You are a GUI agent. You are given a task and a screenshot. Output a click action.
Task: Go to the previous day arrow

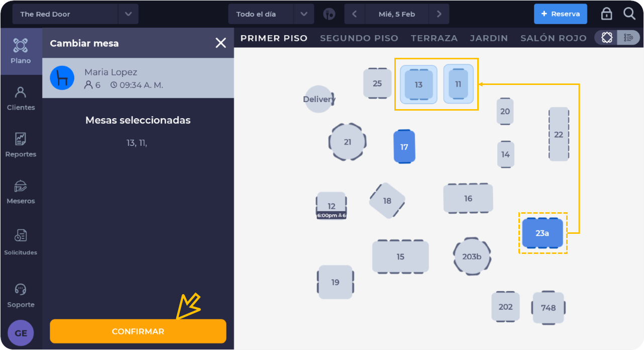click(354, 14)
